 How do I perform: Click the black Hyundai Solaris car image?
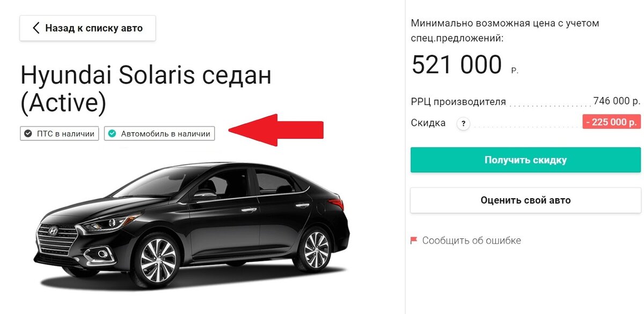[x=193, y=225]
